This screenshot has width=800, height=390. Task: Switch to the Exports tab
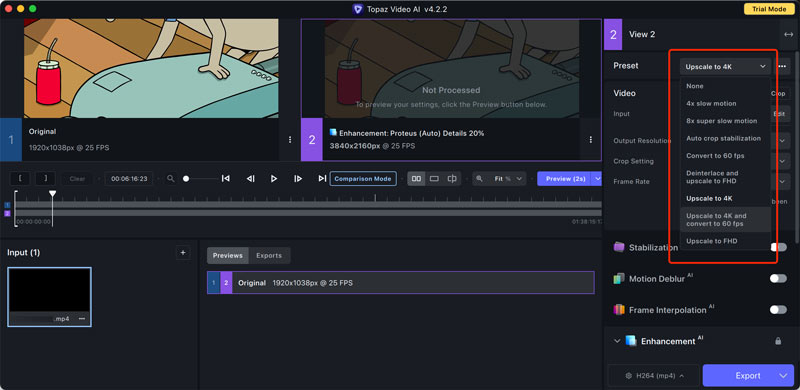pyautogui.click(x=269, y=255)
